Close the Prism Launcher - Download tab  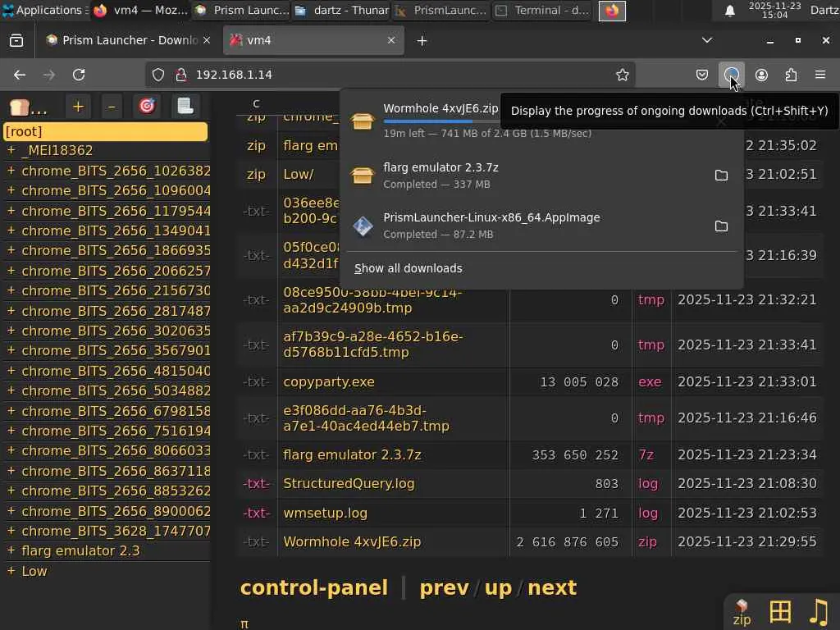click(x=207, y=41)
